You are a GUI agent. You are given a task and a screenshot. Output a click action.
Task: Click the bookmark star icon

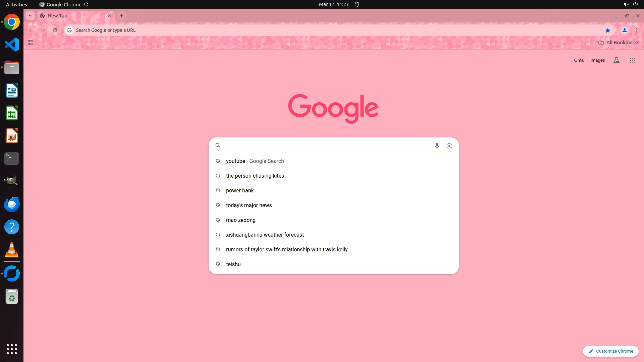click(607, 30)
